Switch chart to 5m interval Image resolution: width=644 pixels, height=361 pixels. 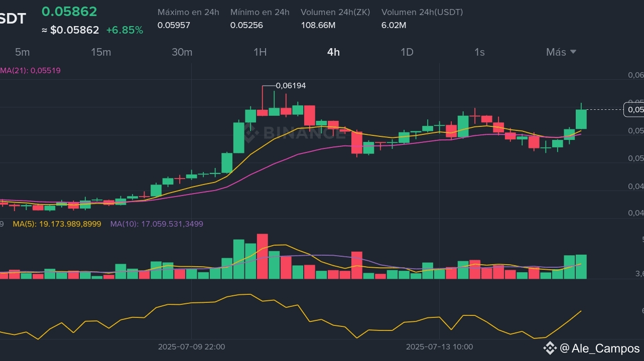tap(22, 52)
